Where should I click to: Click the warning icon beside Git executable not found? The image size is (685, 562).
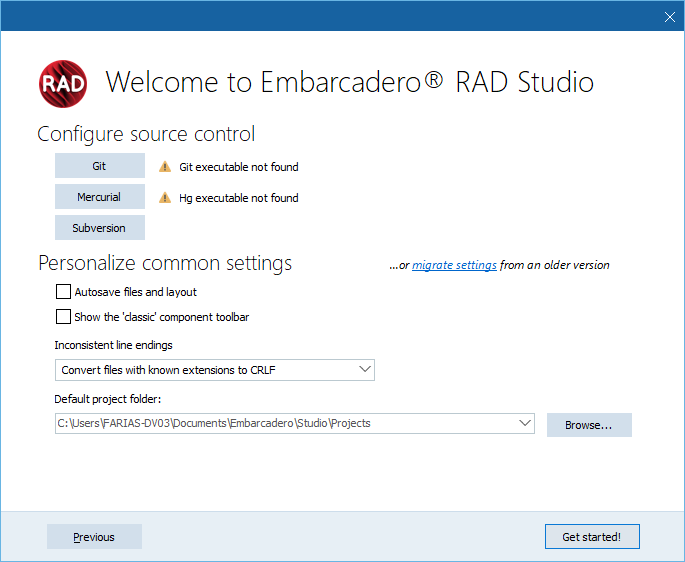pyautogui.click(x=165, y=167)
